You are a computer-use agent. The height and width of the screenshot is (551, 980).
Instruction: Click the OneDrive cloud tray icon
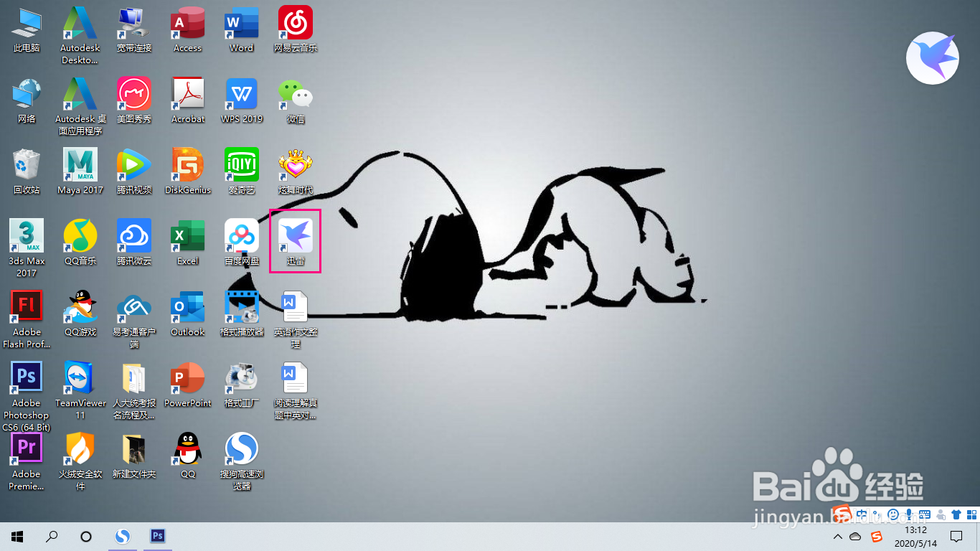click(855, 537)
